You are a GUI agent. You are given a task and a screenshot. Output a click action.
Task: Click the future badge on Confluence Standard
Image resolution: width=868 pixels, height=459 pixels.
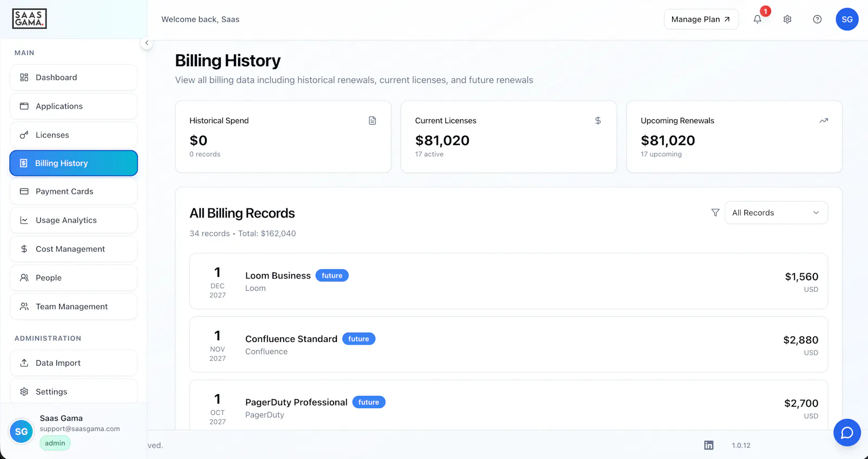pos(359,339)
